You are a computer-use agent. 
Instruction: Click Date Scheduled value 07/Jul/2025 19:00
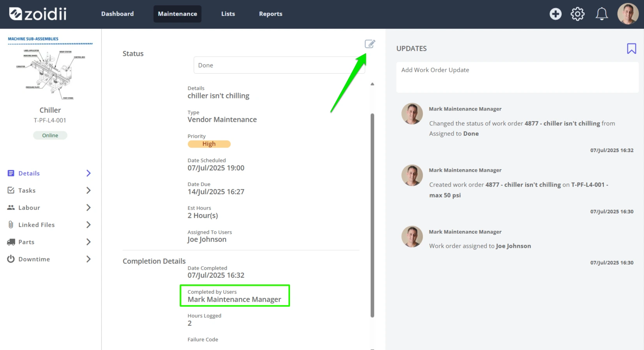pyautogui.click(x=216, y=168)
